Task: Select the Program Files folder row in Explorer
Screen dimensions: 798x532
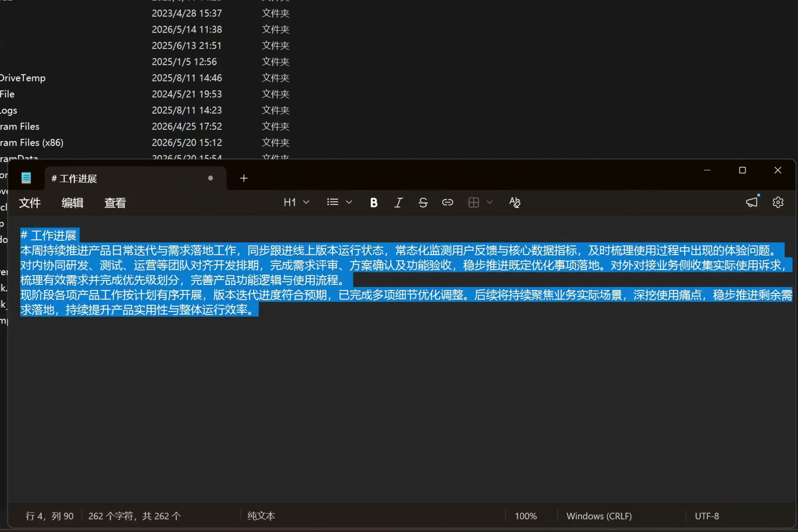Action: [20, 127]
